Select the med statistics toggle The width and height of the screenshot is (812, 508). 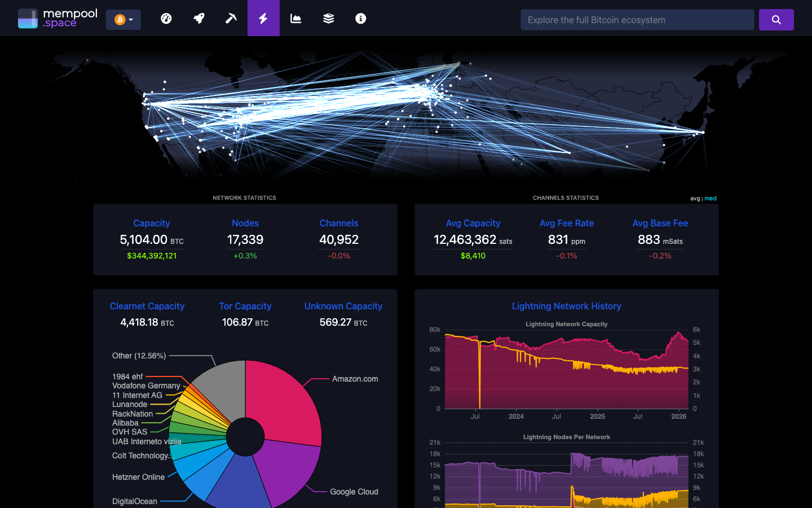point(710,198)
